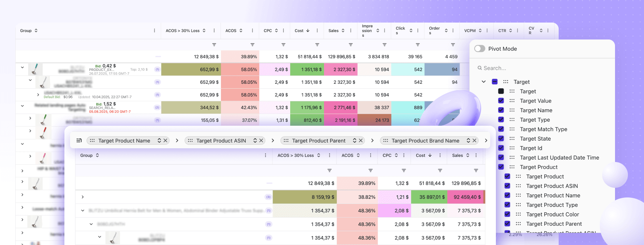The image size is (644, 245).
Task: Click drag handle beside Target Match Type
Action: pyautogui.click(x=512, y=129)
